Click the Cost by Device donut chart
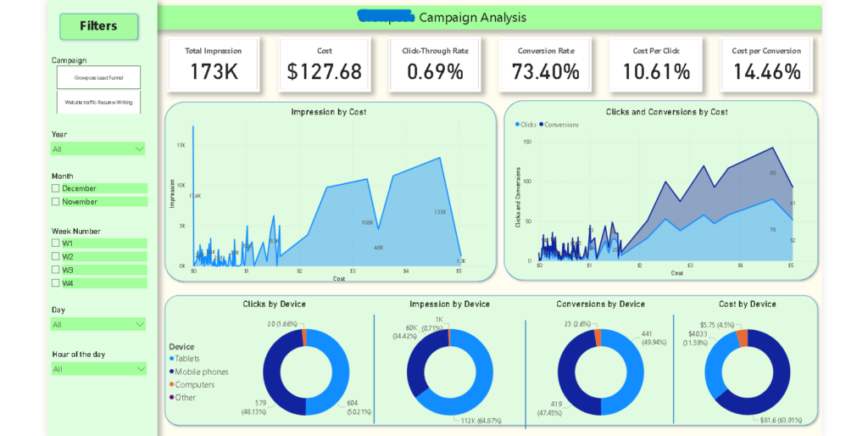868x436 pixels. coord(748,372)
